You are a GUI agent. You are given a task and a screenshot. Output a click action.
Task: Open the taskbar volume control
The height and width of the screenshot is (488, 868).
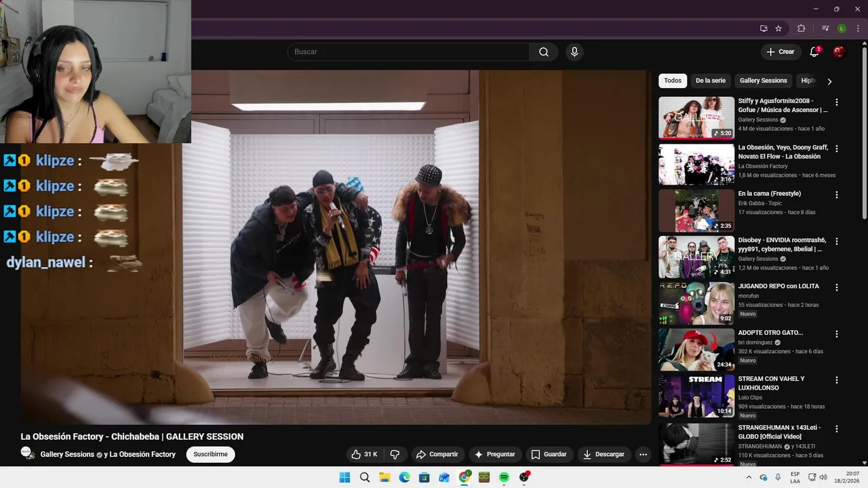point(823,477)
